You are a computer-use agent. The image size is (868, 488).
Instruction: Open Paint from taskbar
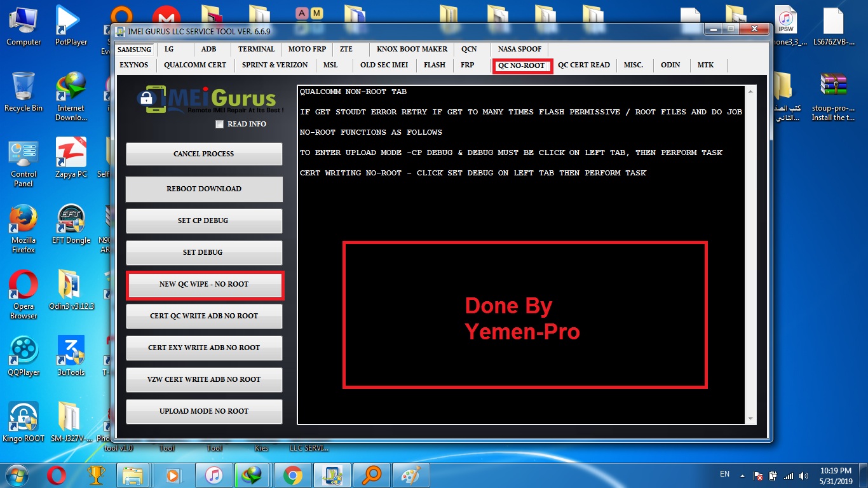coord(411,475)
